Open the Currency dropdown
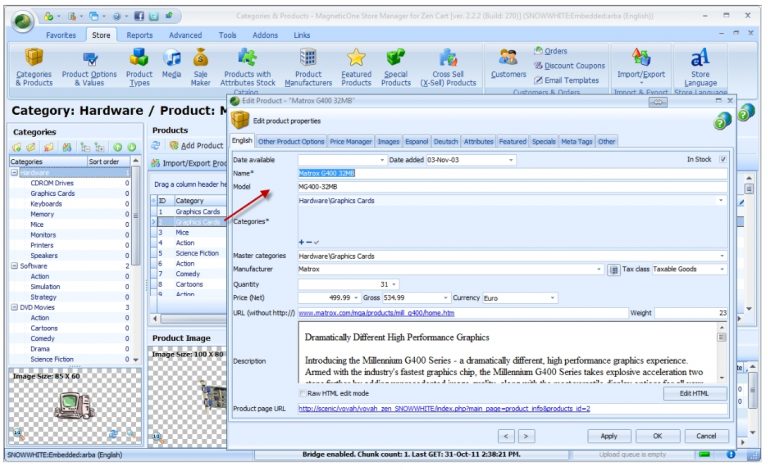This screenshot has width=768, height=470. (552, 297)
